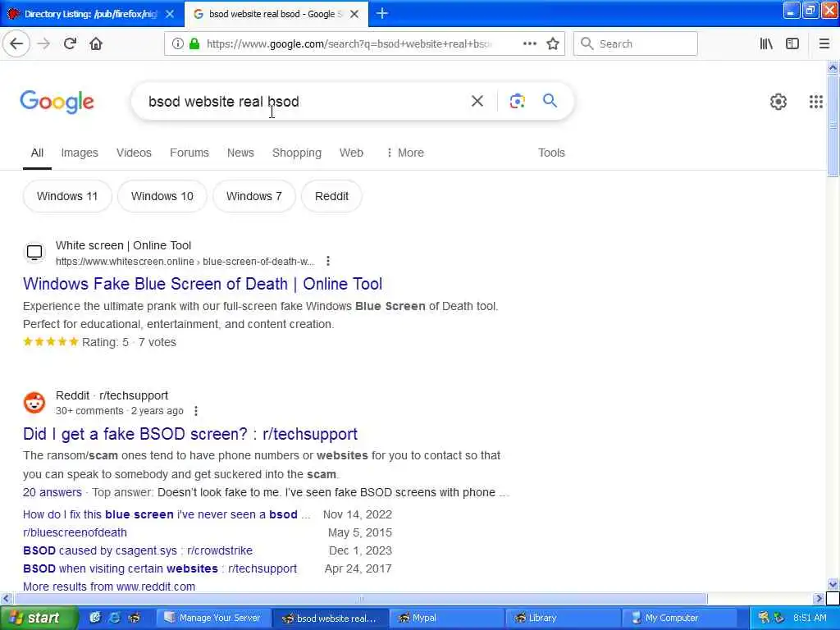The width and height of the screenshot is (840, 630).
Task: Open BSOD when visiting certain websites link
Action: (160, 568)
